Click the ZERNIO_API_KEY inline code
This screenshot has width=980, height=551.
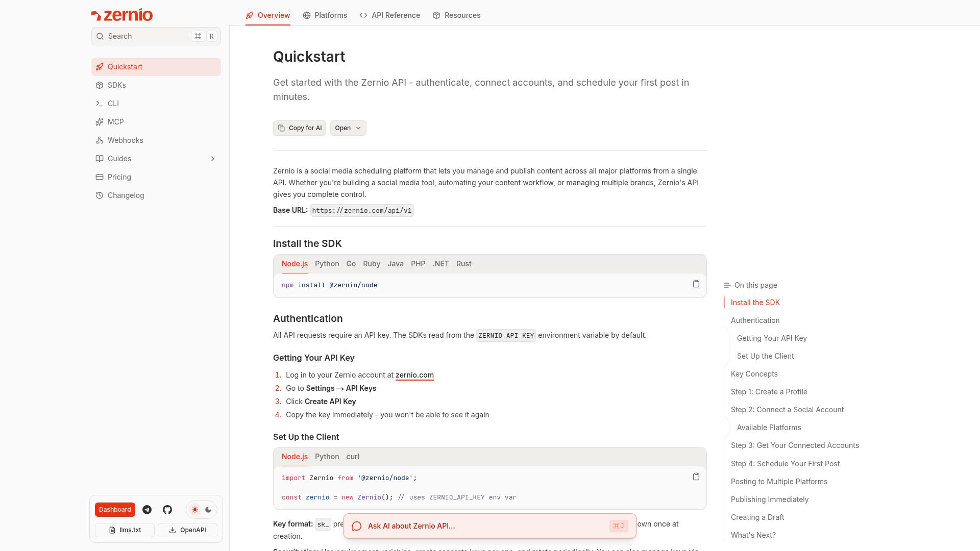506,336
